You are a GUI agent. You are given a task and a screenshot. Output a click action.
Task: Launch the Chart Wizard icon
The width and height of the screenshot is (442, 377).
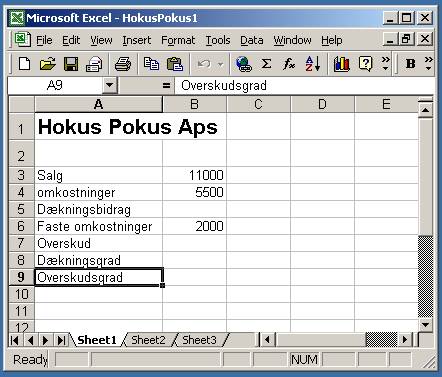[342, 63]
